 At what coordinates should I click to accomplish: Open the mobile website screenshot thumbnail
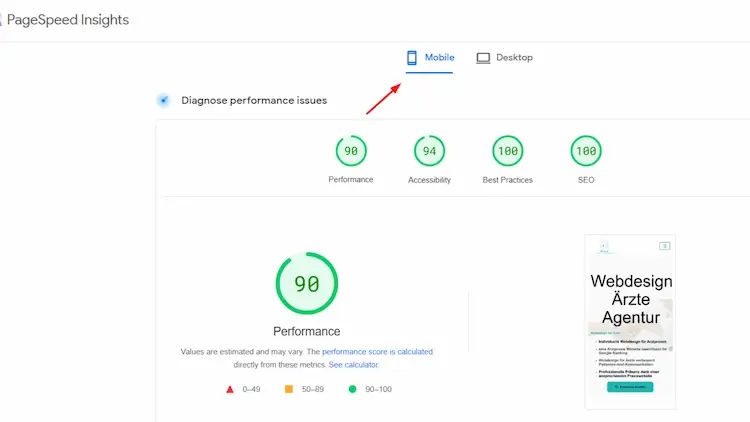630,322
